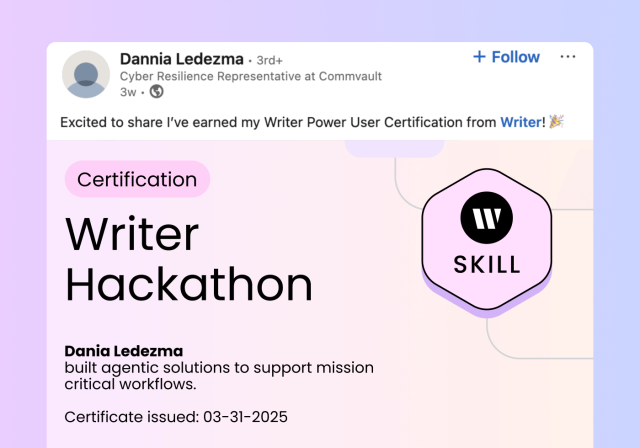640x448 pixels.
Task: Open Dannia Ledezma's profile avatar
Action: click(86, 74)
